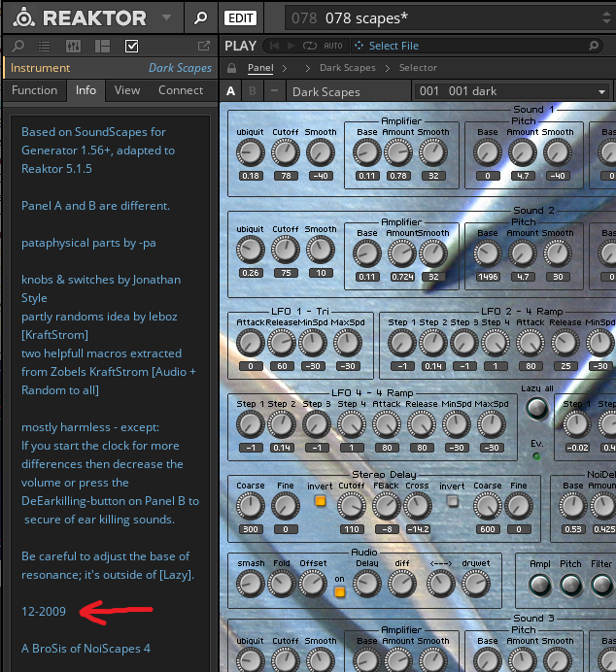Viewport: 616px width, 672px height.
Task: Open the panelsets layout icon
Action: 102,46
